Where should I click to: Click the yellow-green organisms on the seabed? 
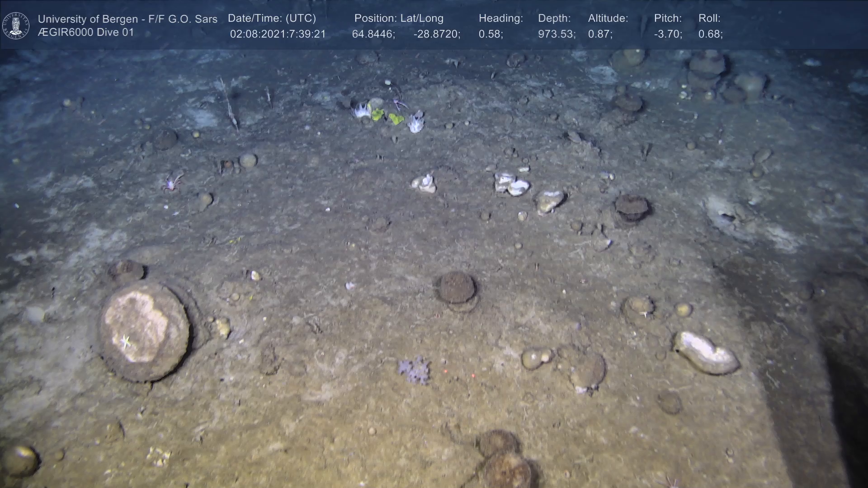(387, 117)
